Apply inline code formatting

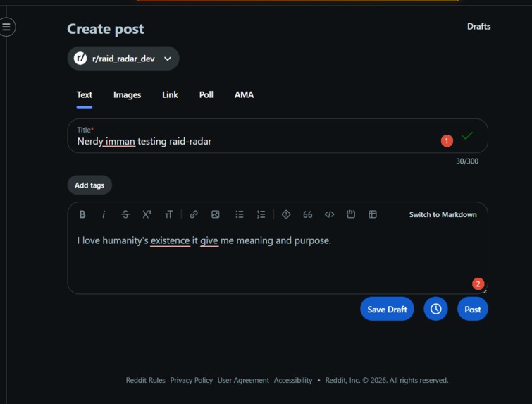329,214
